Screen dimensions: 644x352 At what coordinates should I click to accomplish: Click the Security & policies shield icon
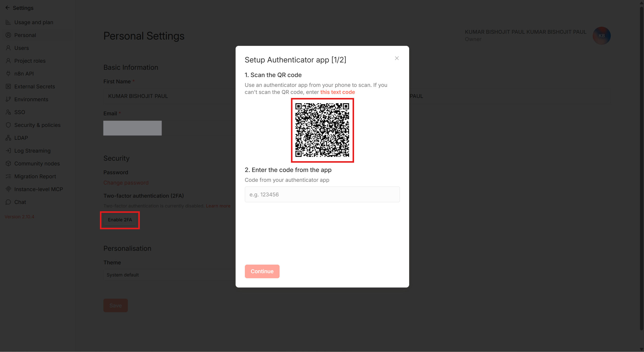tap(8, 125)
